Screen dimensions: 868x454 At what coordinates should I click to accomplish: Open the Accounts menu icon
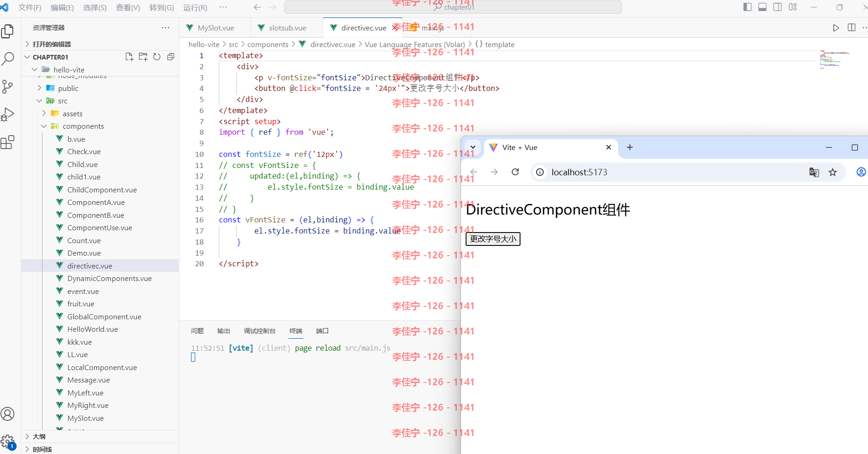pyautogui.click(x=8, y=414)
